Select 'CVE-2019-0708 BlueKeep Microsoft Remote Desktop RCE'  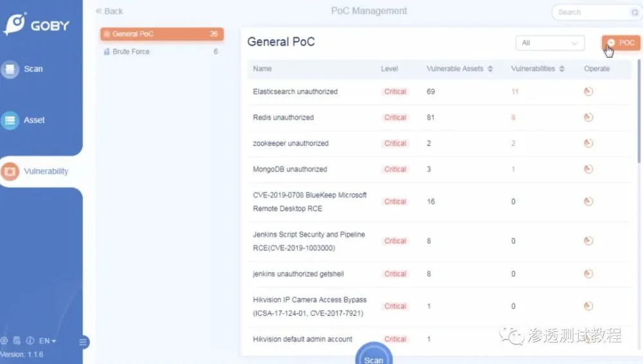click(x=310, y=201)
